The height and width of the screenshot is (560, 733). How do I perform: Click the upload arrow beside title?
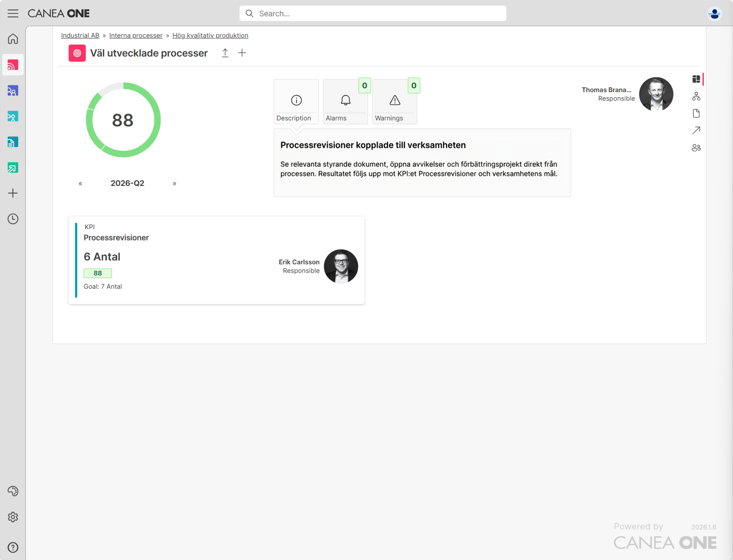(x=225, y=53)
